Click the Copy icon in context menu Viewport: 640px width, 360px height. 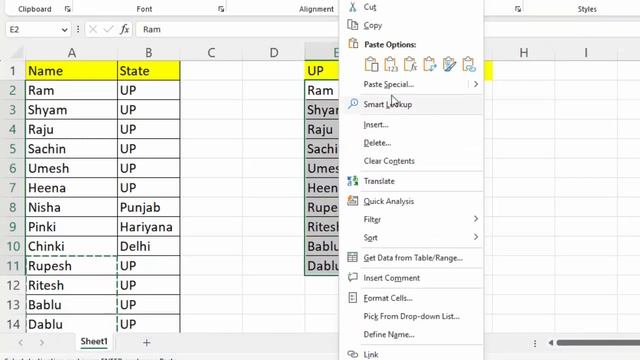(353, 25)
